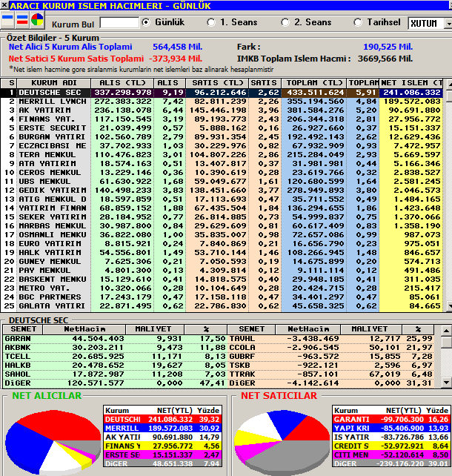Click NET ISLEM column header
The height and width of the screenshot is (476, 452).
click(411, 83)
